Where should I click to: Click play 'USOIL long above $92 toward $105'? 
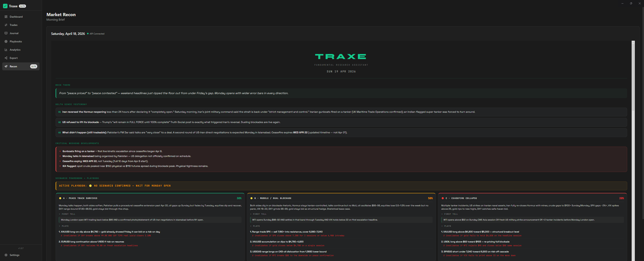point(475,242)
